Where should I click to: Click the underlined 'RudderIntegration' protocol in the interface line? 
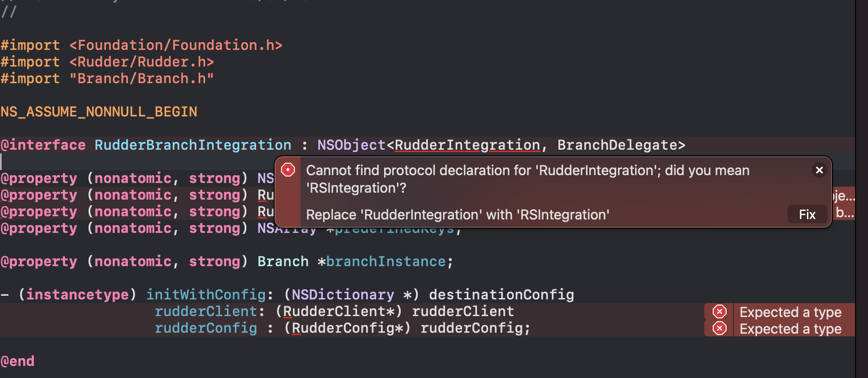point(466,145)
